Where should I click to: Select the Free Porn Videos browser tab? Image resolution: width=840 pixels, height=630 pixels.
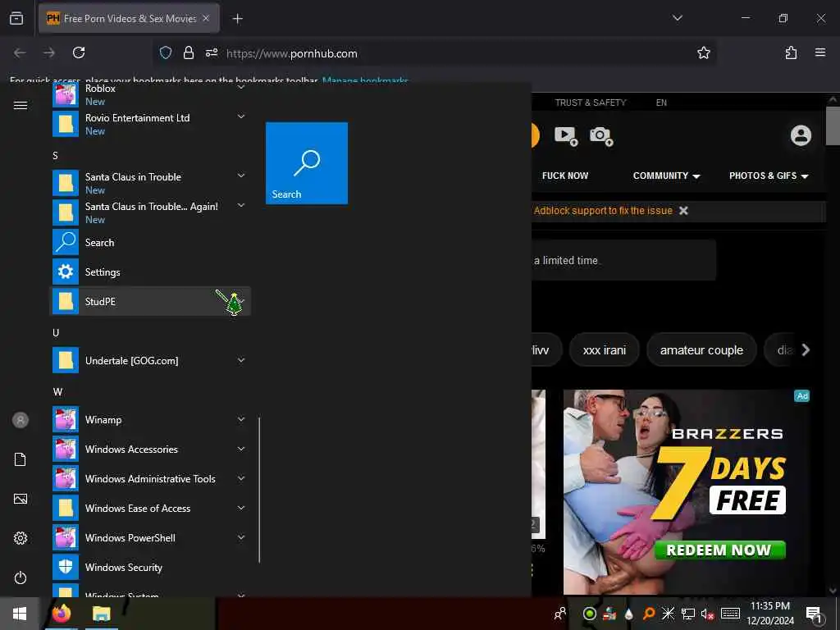[x=129, y=18]
